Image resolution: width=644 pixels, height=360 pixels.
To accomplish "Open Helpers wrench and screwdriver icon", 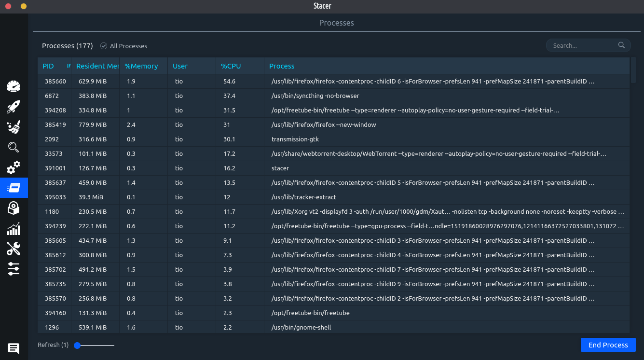I will 14,249.
